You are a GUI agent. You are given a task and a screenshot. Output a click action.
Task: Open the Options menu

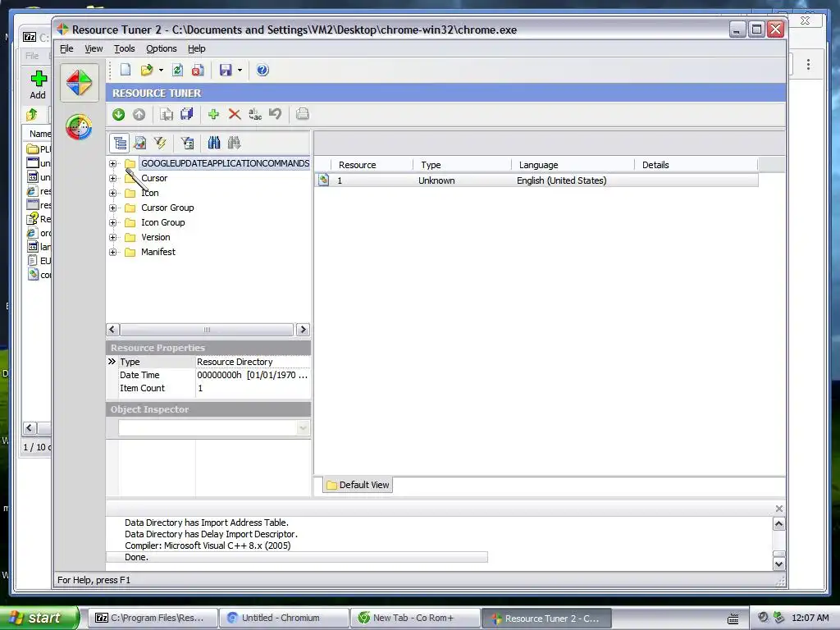pos(162,48)
